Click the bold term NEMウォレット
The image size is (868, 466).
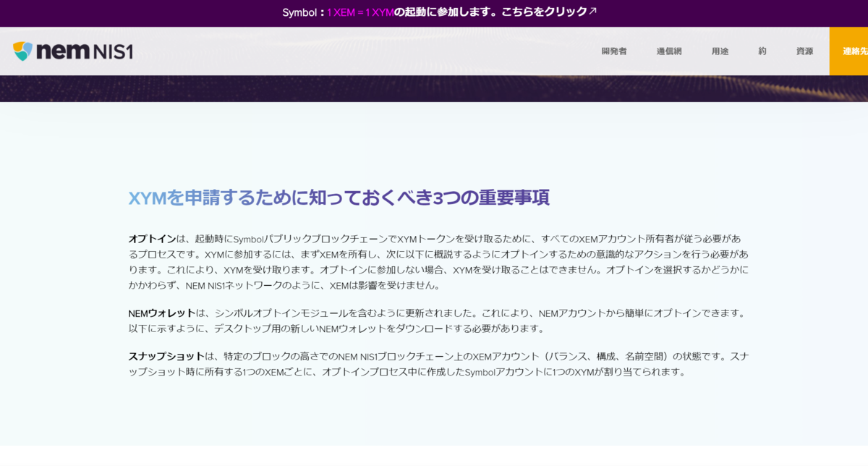click(x=162, y=313)
